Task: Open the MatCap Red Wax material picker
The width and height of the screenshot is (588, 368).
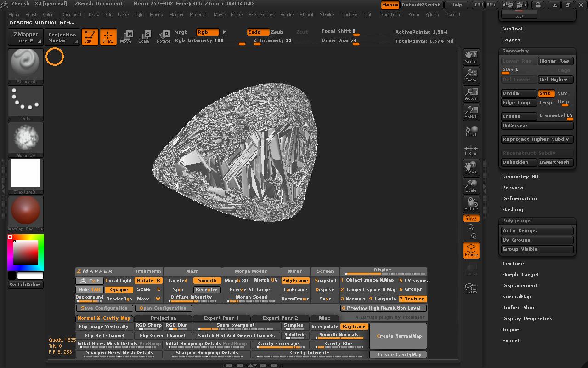Action: click(x=26, y=213)
